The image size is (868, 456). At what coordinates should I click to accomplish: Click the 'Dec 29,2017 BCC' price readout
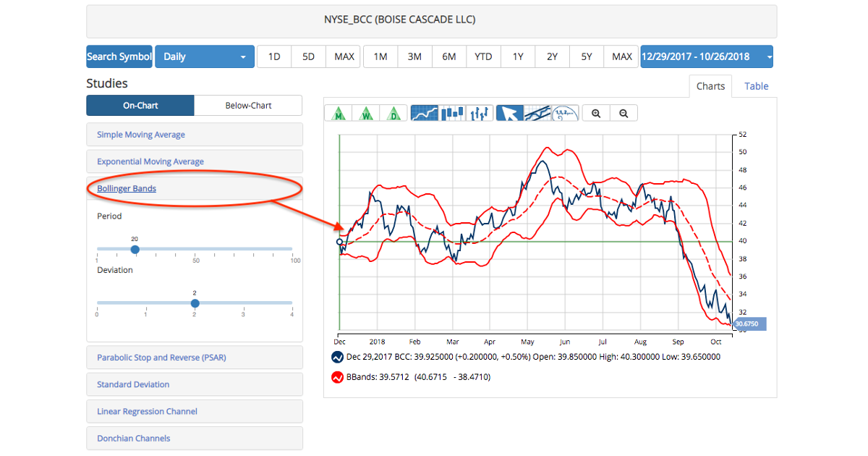pos(533,357)
